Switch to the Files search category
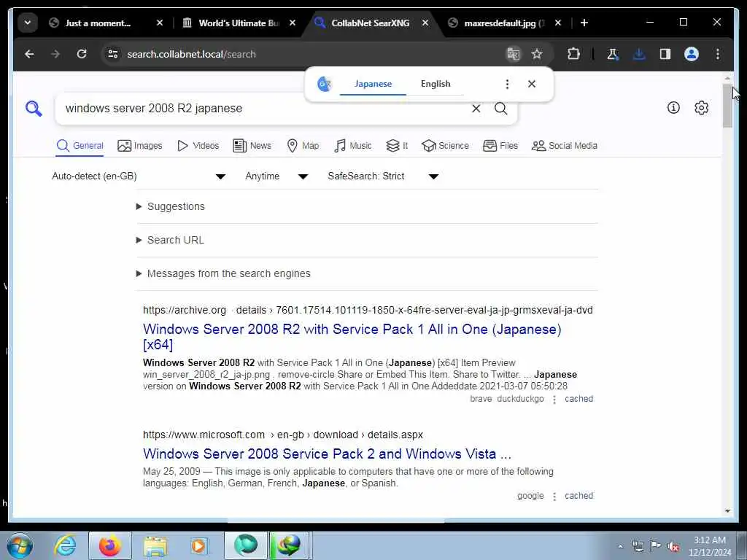The image size is (747, 560). coord(500,146)
